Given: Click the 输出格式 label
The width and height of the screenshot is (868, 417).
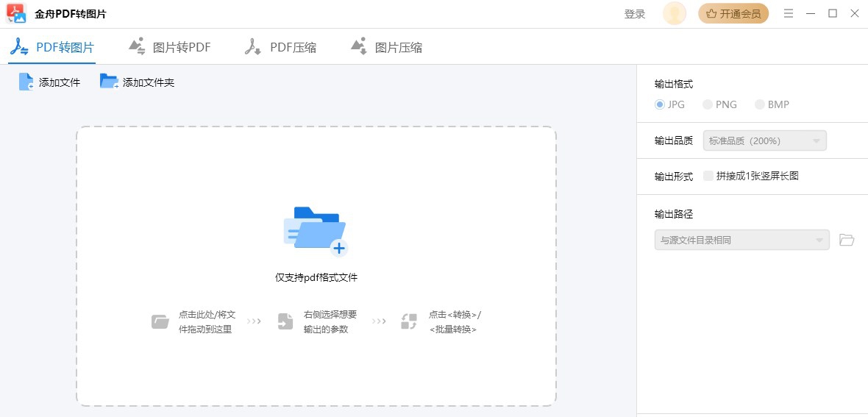Looking at the screenshot, I should [674, 84].
